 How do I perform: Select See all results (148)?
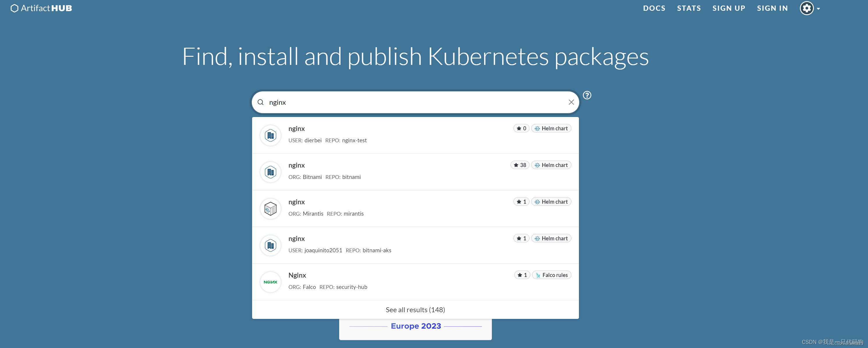(415, 310)
